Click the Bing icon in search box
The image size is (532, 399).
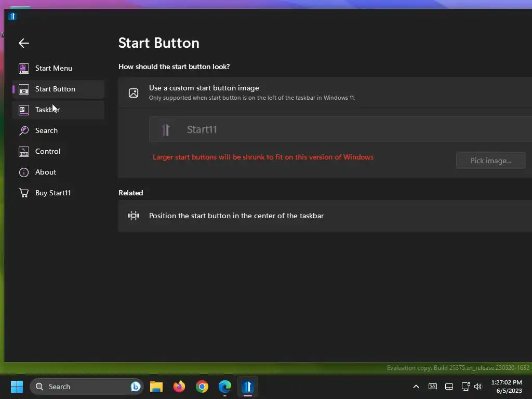136,387
